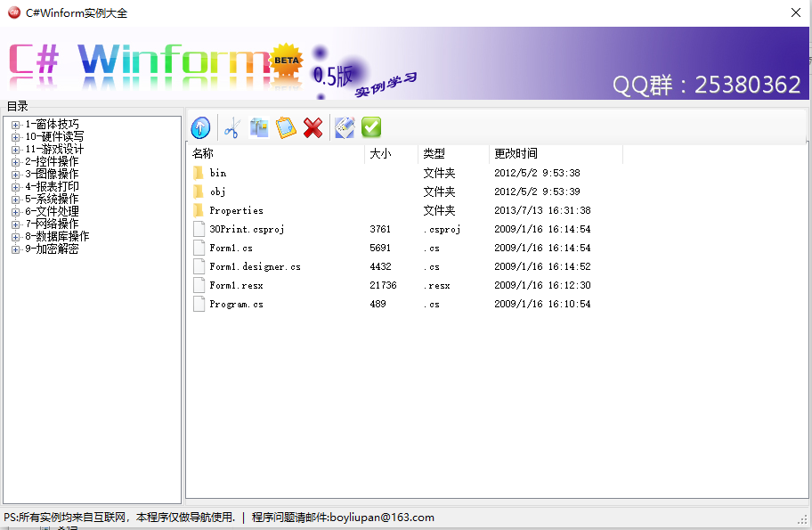Expand the 9-加密解密 tree node
This screenshot has height=530, width=812.
[15, 249]
